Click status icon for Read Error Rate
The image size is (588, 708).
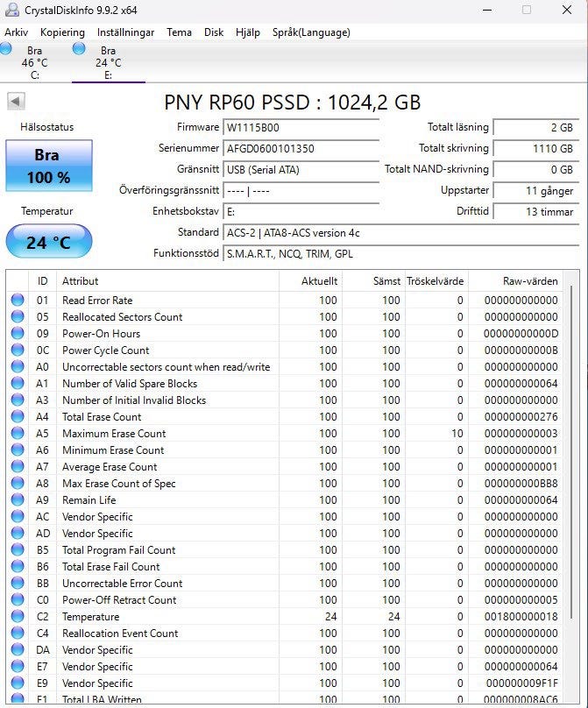[18, 300]
